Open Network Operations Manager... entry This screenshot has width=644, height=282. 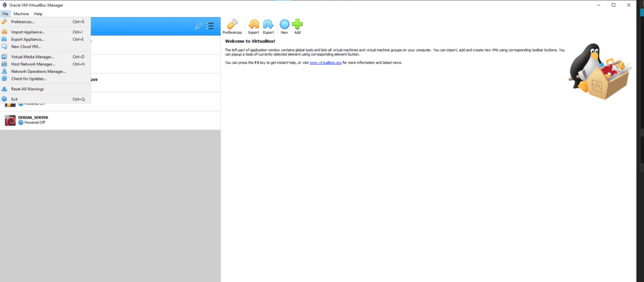tap(38, 71)
